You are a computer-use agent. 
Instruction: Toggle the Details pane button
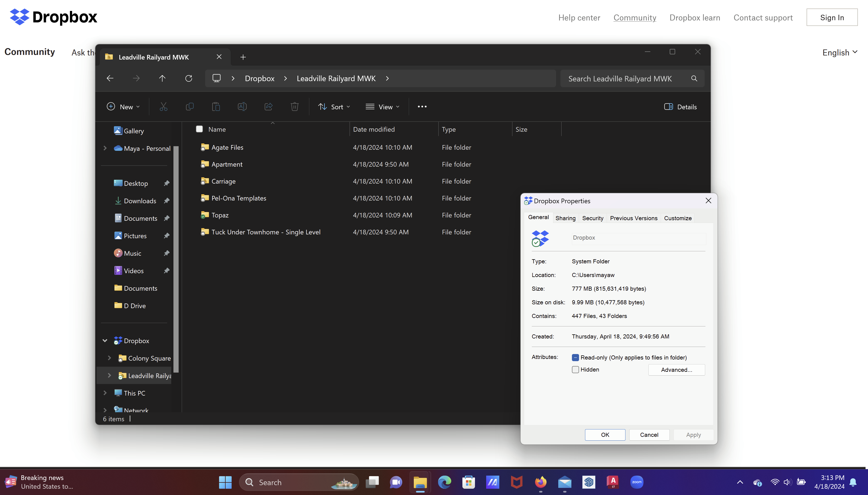pyautogui.click(x=680, y=107)
